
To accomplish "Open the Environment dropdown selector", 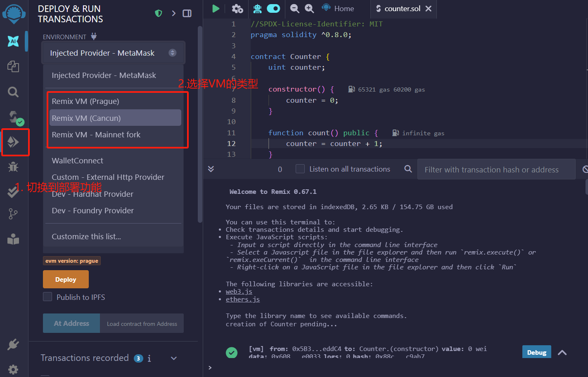I will (113, 53).
